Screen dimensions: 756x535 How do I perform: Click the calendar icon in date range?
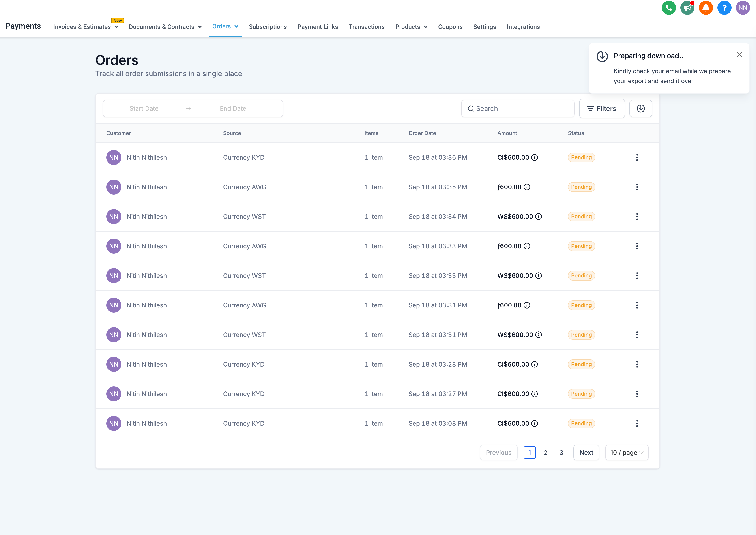273,108
